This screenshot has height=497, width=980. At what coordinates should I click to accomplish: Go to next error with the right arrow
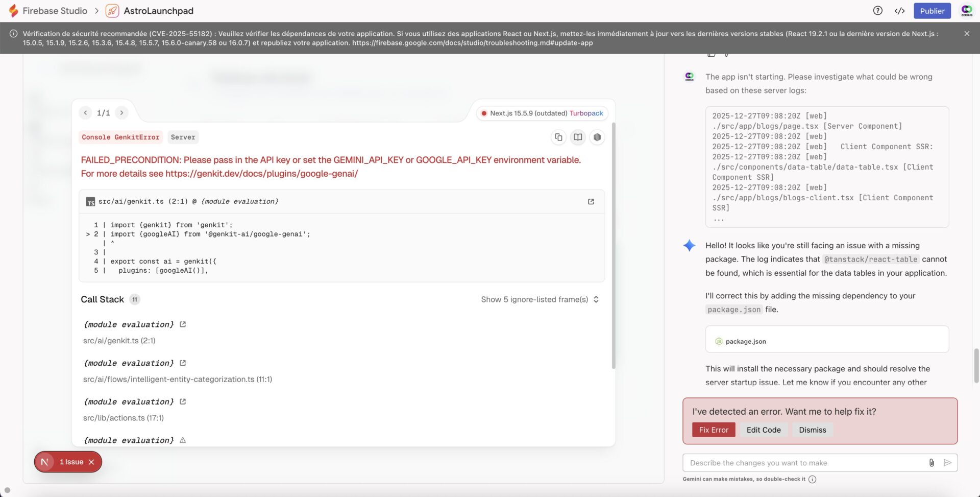coord(121,112)
